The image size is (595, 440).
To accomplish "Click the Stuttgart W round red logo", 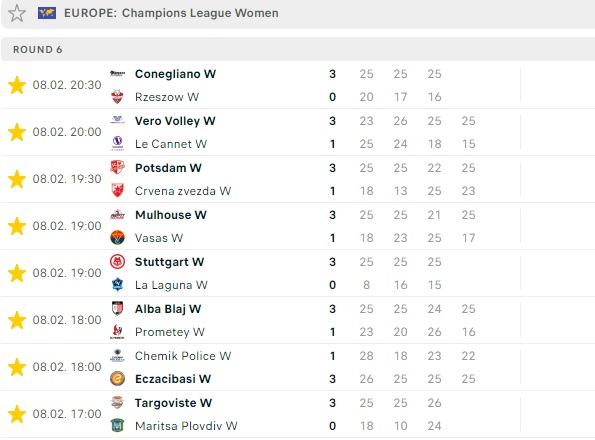I will click(117, 262).
